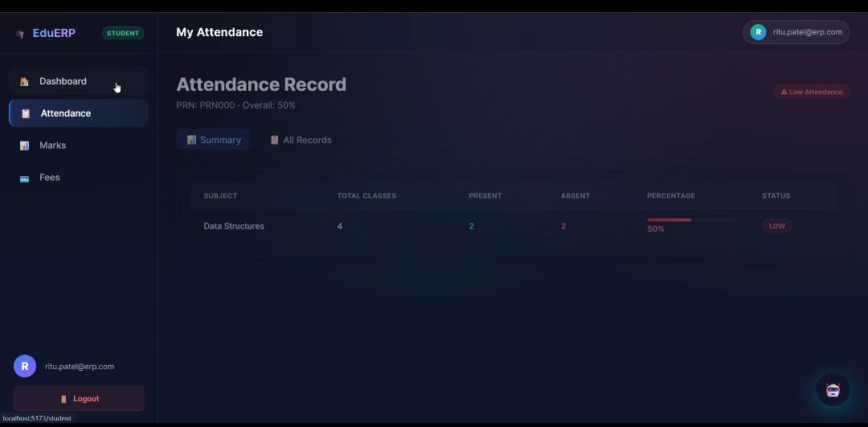Click the 50% percentage value in table
Viewport: 868px width, 427px height.
(x=656, y=229)
